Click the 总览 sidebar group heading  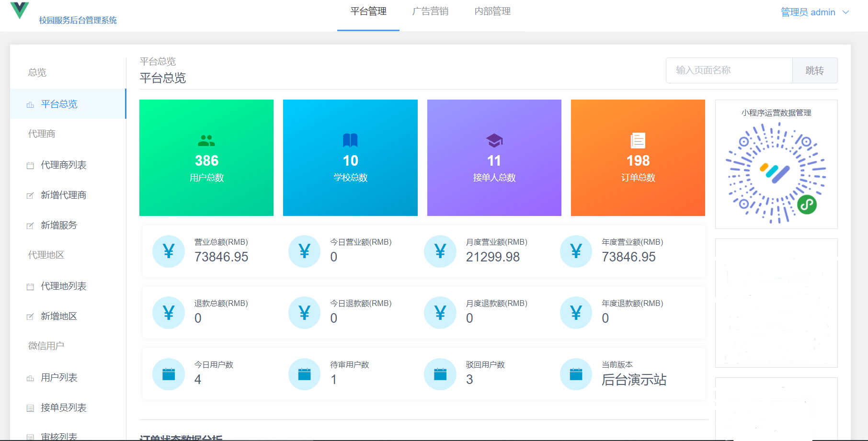(37, 72)
